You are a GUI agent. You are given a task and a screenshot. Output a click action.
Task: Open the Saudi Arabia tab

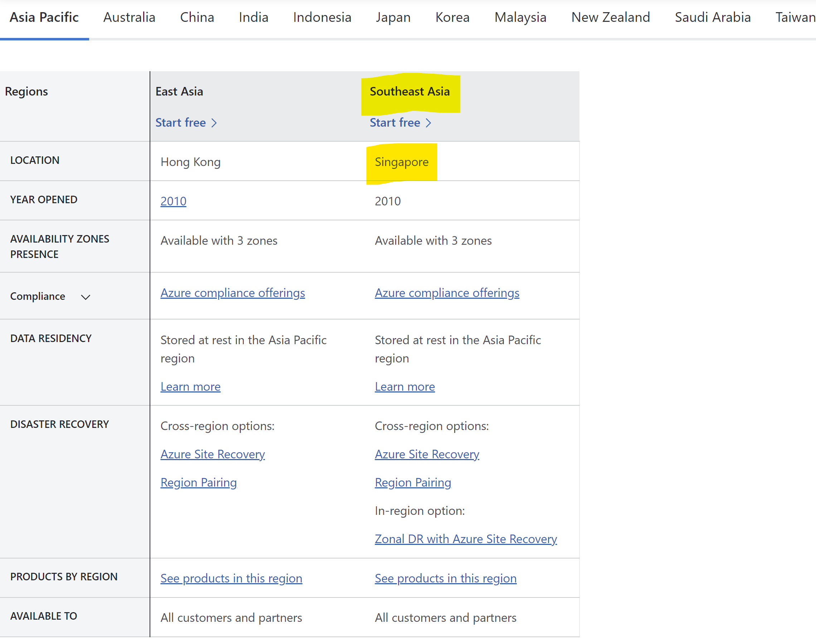[712, 17]
